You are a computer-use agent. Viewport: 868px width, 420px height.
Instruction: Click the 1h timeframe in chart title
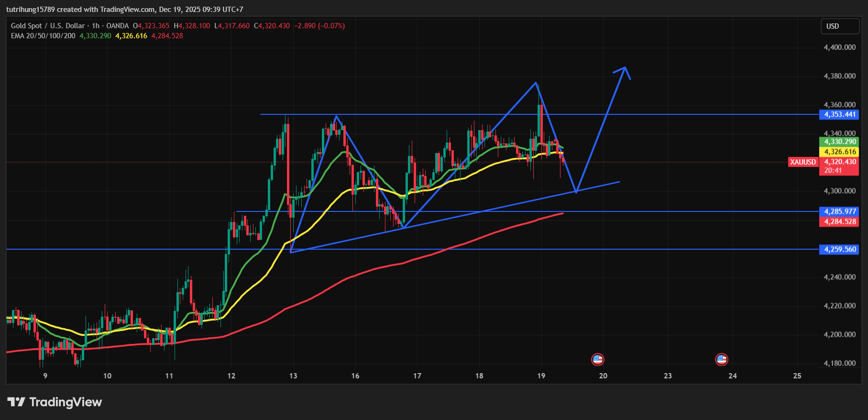coord(96,26)
